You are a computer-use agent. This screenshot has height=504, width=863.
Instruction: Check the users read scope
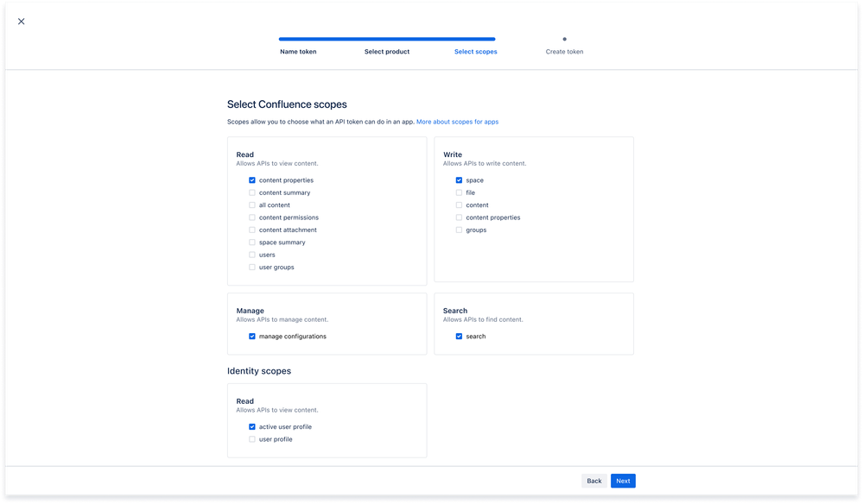point(252,255)
